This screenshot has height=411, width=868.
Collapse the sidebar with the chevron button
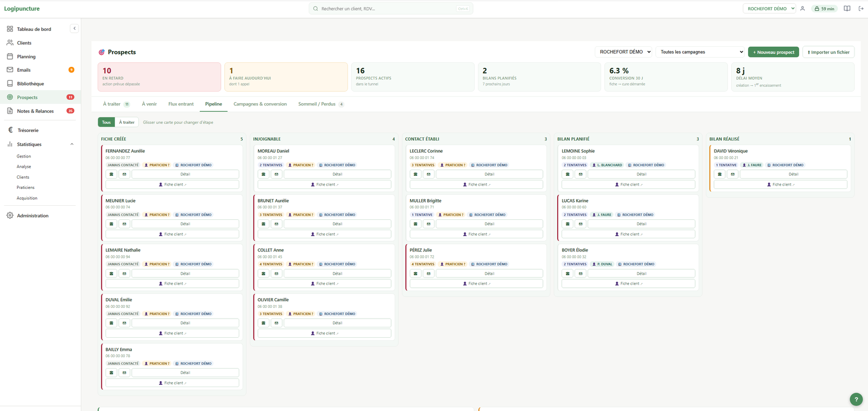click(74, 29)
